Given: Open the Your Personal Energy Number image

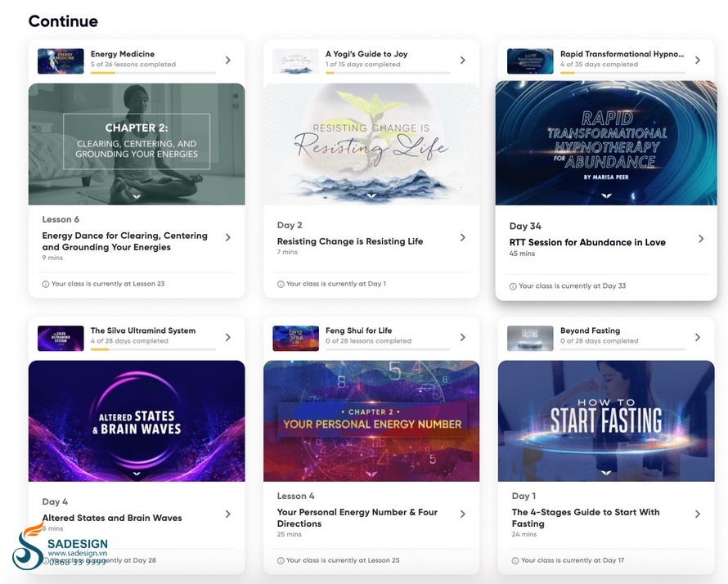Looking at the screenshot, I should click(371, 421).
